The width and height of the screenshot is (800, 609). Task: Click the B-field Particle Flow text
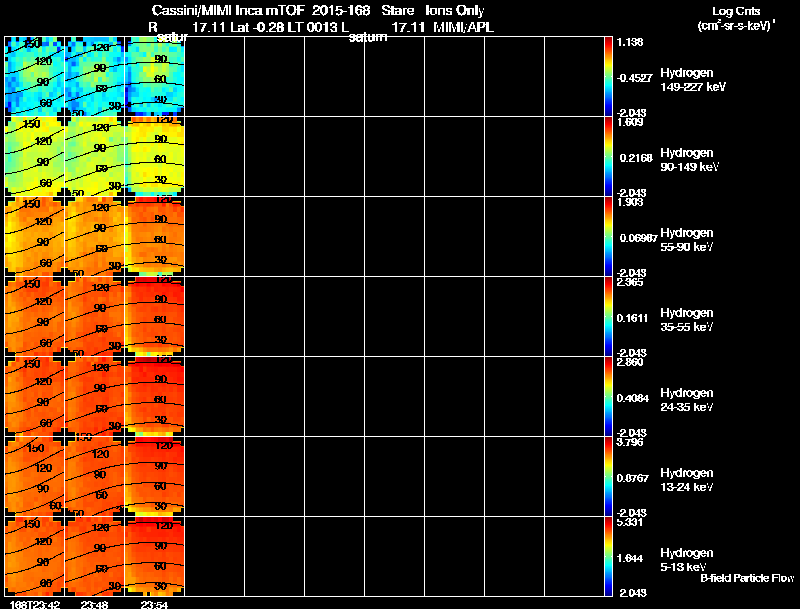[x=746, y=578]
